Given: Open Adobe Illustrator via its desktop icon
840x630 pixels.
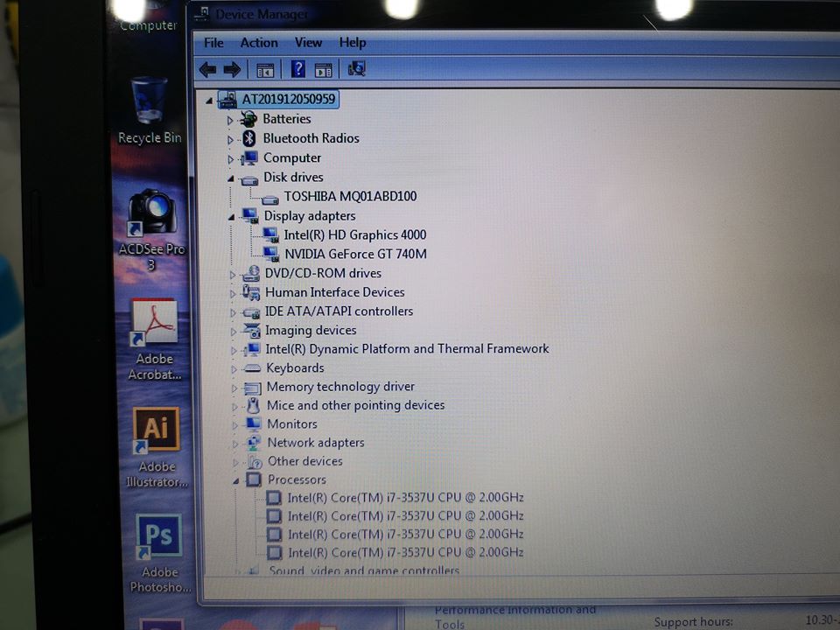Looking at the screenshot, I should point(157,430).
